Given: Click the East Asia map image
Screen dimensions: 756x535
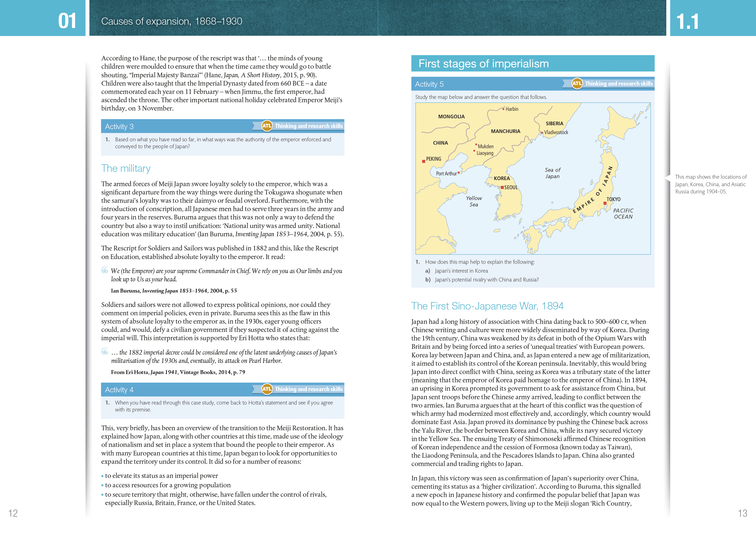Looking at the screenshot, I should click(533, 178).
